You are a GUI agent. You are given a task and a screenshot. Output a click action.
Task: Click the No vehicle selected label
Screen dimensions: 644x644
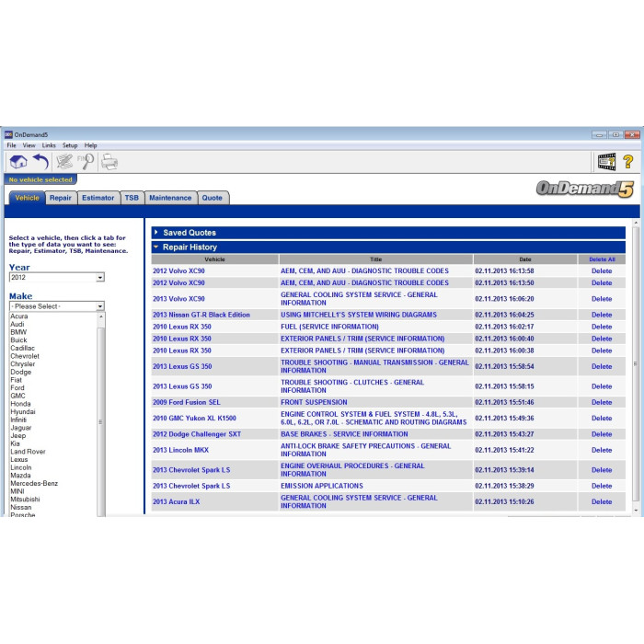40,179
